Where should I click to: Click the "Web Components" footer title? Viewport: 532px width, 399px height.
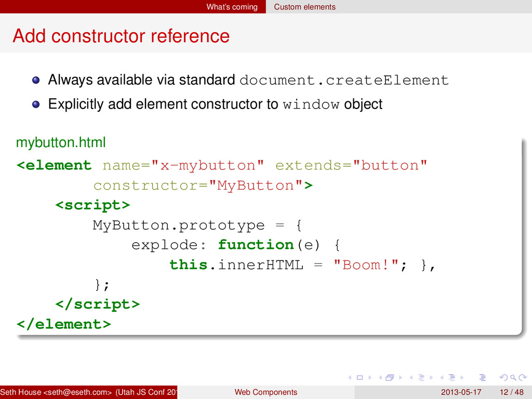(265, 392)
